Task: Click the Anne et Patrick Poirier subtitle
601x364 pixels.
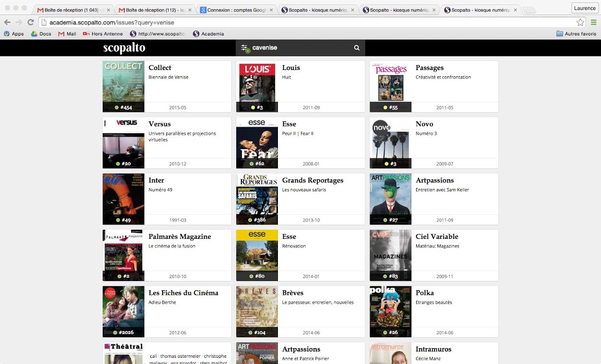Action: (x=305, y=359)
